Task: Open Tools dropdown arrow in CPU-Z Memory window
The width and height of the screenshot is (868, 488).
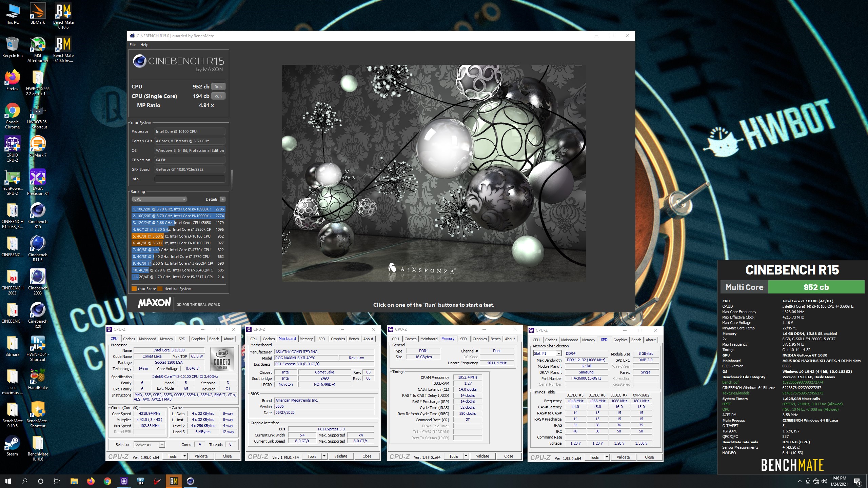Action: 466,456
